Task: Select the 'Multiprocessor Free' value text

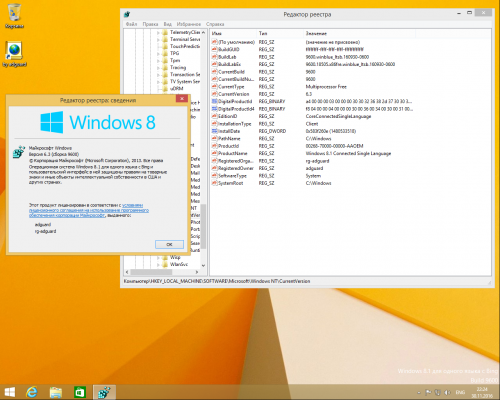Action: [x=326, y=86]
